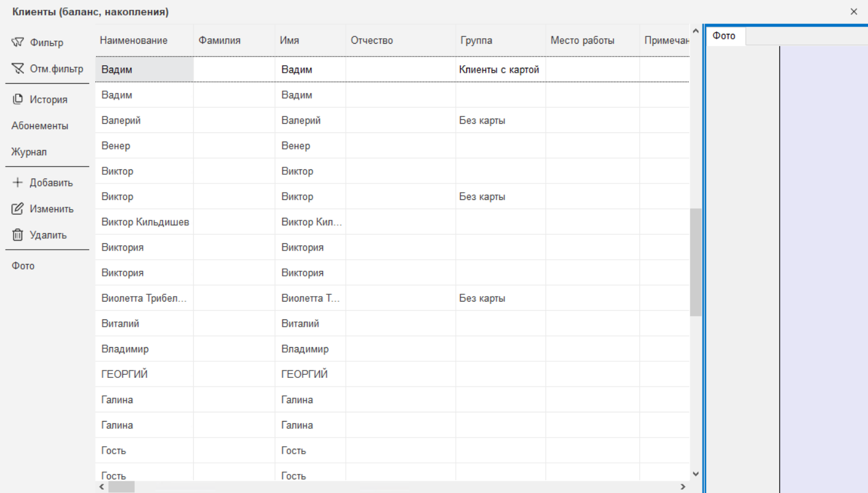Click the Фото sidebar button
Image resolution: width=868 pixels, height=493 pixels.
point(23,266)
